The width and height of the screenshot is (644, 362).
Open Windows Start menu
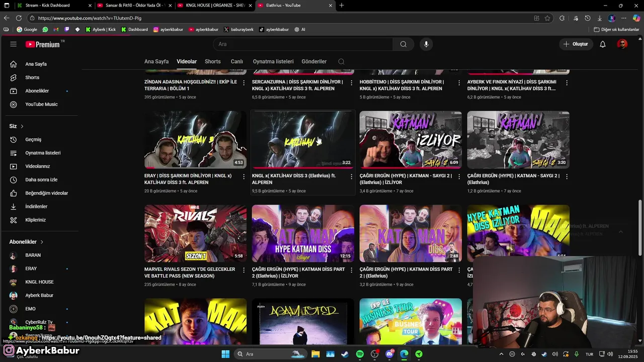point(225,354)
